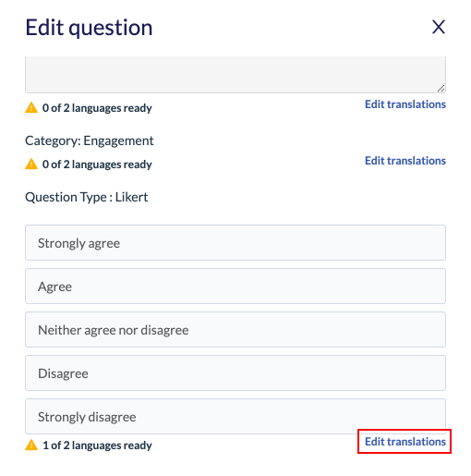This screenshot has height=476, width=471.
Task: Select the Neither agree nor disagree field
Action: coord(235,330)
